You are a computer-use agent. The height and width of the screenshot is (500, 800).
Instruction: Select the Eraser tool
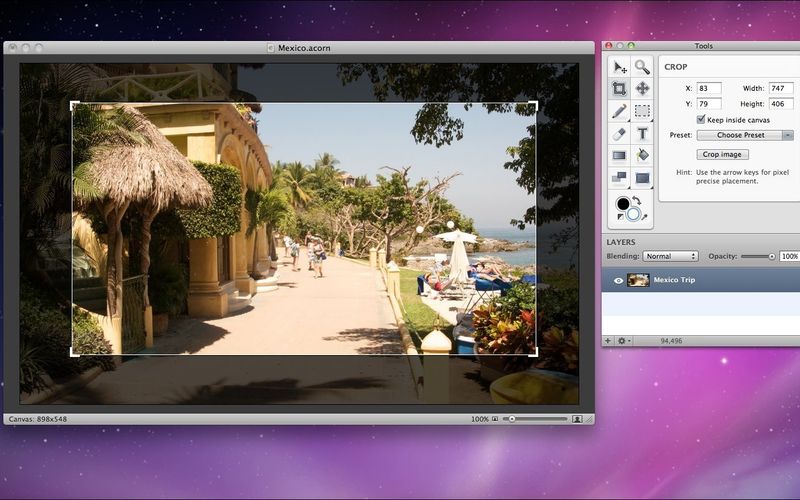(x=619, y=133)
